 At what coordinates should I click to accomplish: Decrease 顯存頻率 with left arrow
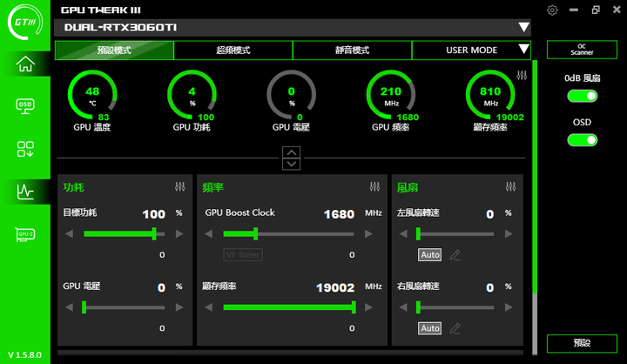click(x=209, y=307)
